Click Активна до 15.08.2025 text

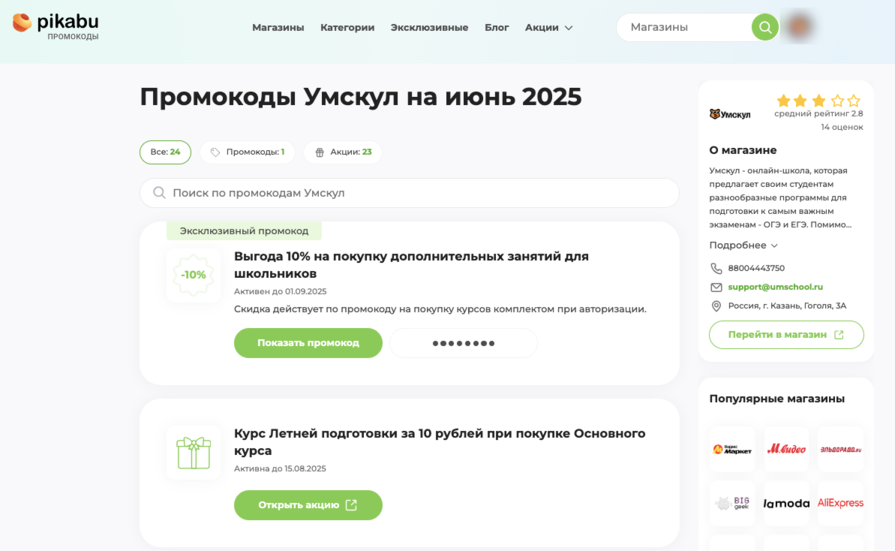pos(280,469)
